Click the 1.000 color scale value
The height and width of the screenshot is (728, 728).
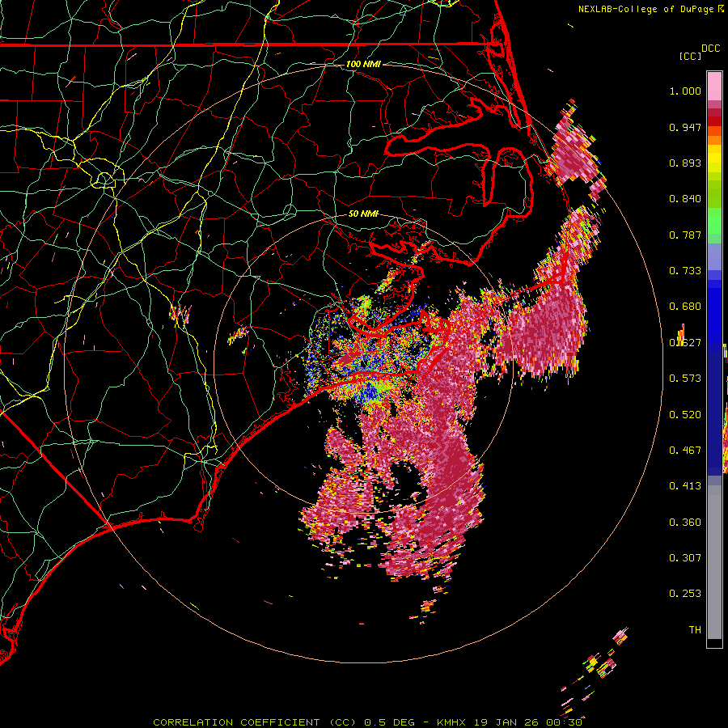pos(685,91)
